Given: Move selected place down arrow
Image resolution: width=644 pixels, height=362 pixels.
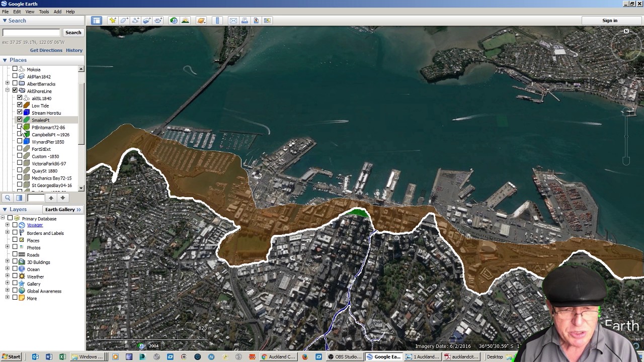Looking at the screenshot, I should click(62, 198).
